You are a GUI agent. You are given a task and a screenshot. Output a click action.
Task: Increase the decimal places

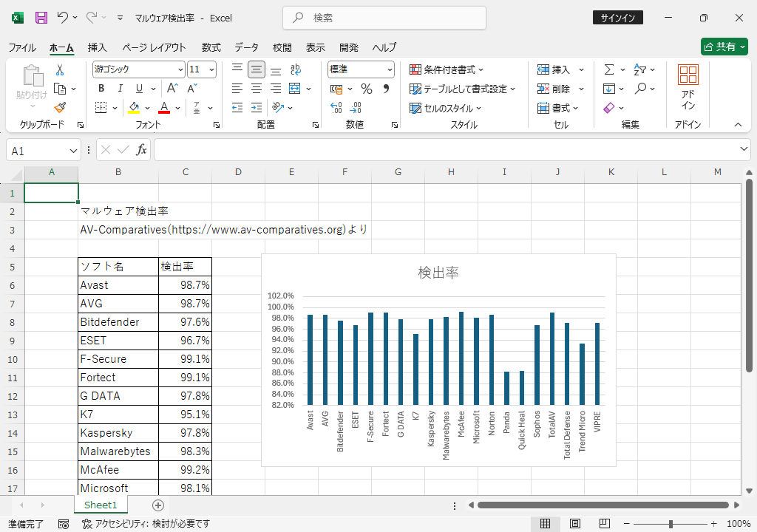point(336,108)
